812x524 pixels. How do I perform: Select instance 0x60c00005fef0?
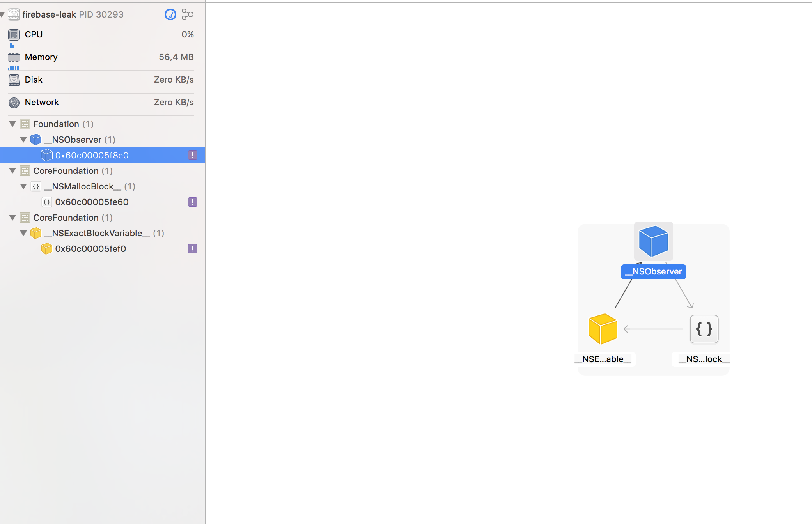103,249
